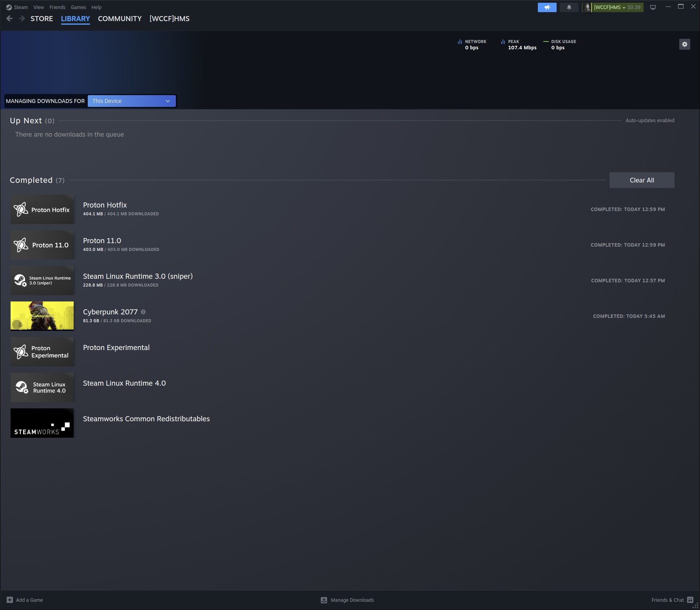Click Add a Game link
This screenshot has height=610, width=700.
coord(29,600)
